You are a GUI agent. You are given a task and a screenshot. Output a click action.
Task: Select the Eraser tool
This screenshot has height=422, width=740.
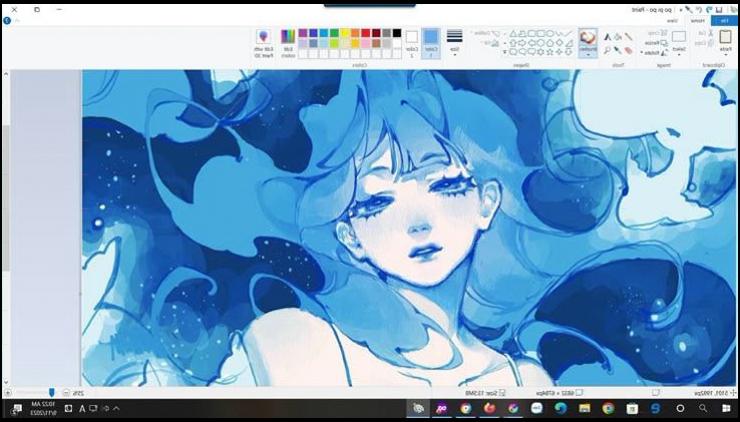coord(629,50)
